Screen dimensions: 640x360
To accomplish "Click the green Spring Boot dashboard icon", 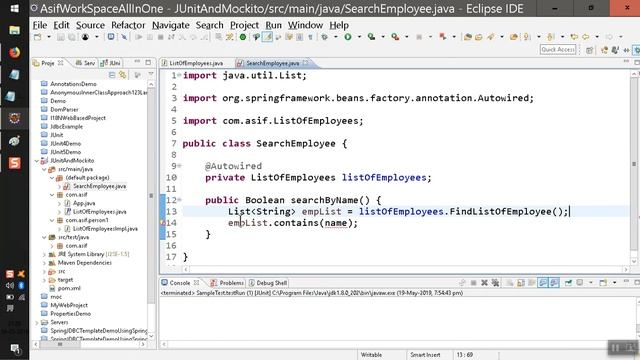I will point(243,37).
